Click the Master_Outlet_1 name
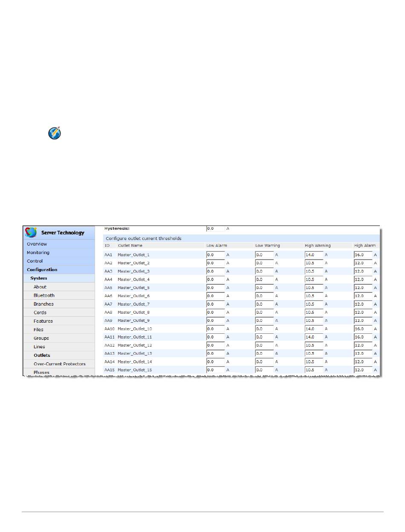Screen dimensions: 405x532 (133, 255)
